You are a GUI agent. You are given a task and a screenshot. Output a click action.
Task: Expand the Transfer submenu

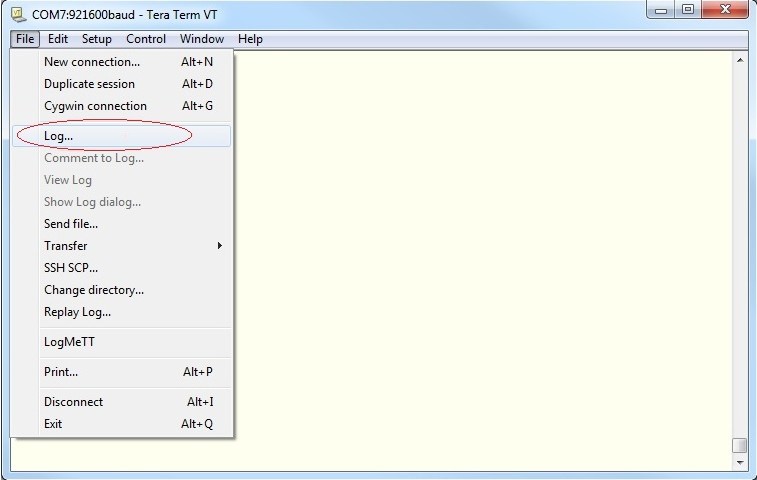(121, 246)
